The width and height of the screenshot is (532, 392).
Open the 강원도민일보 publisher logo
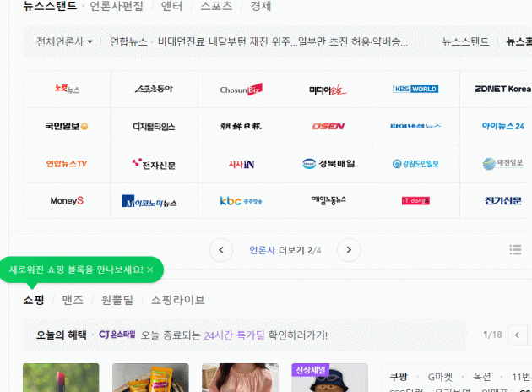tap(415, 164)
